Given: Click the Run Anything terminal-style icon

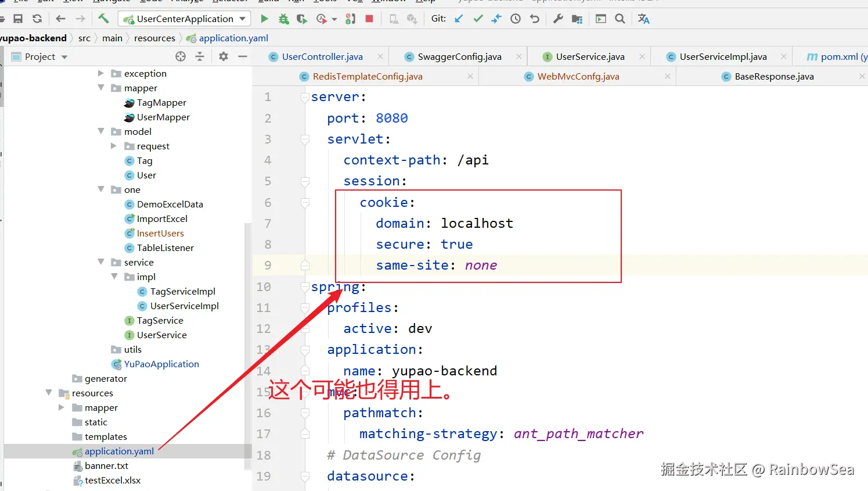Looking at the screenshot, I should point(601,19).
